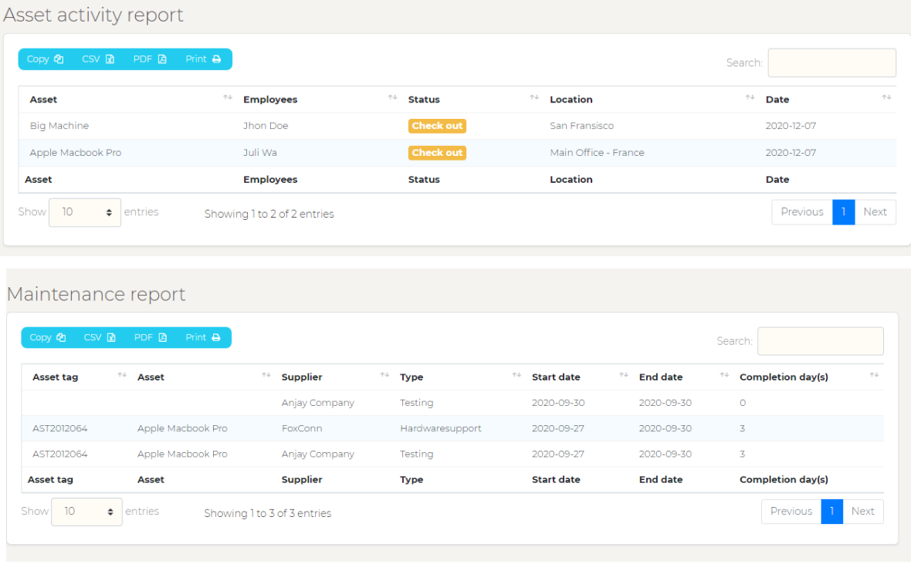911x588 pixels.
Task: Focus the Maintenance report Search box
Action: pyautogui.click(x=820, y=341)
